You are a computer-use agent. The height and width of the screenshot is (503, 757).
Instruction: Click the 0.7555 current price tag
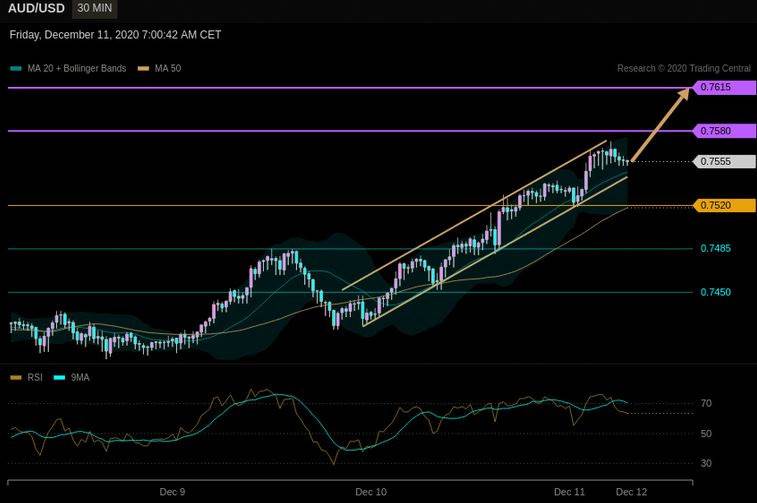tap(724, 161)
